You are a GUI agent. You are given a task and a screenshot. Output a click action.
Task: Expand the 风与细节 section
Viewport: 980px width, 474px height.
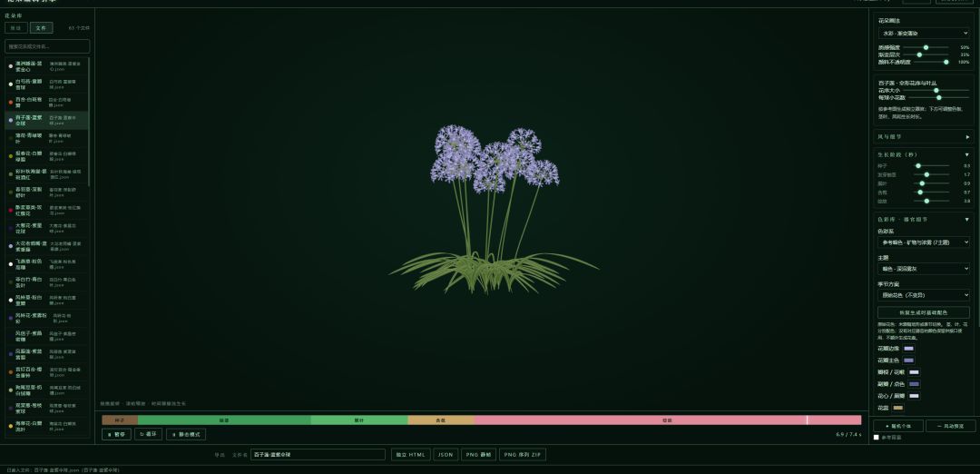(924, 136)
